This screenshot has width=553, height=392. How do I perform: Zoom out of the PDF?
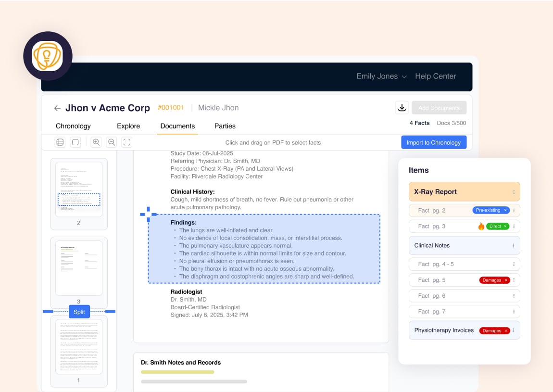(112, 142)
